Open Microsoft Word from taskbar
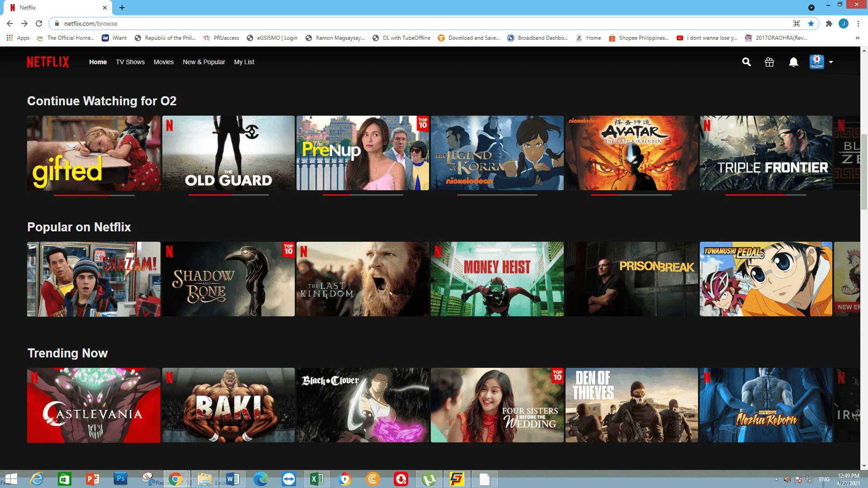868x488 pixels. pos(232,479)
